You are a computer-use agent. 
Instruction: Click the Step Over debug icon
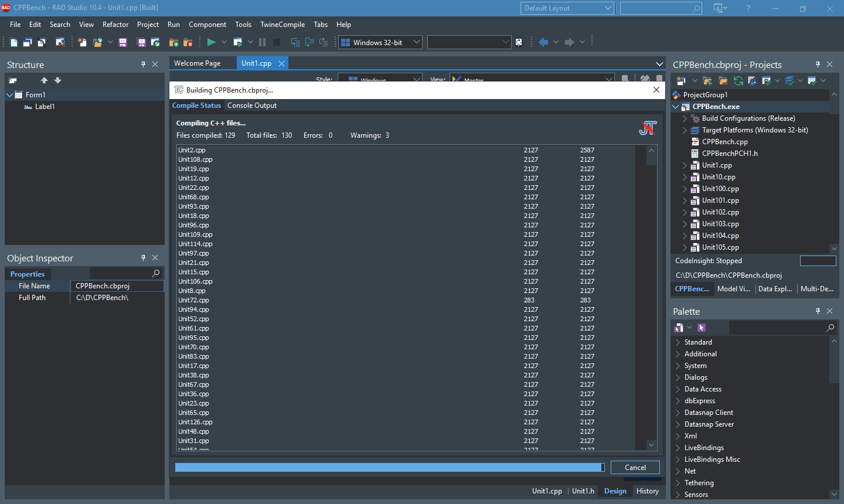pos(309,42)
